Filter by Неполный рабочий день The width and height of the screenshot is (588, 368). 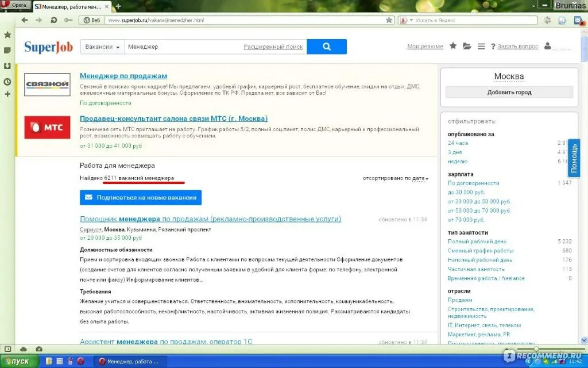[x=480, y=260]
